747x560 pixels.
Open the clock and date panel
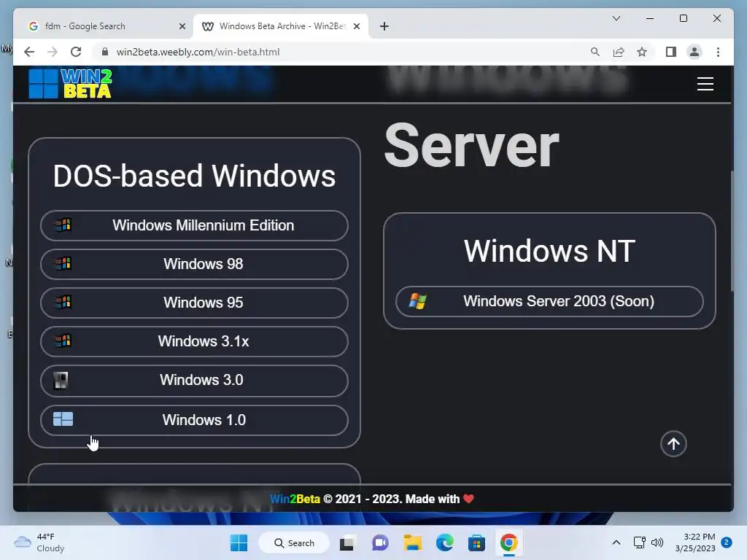click(695, 542)
